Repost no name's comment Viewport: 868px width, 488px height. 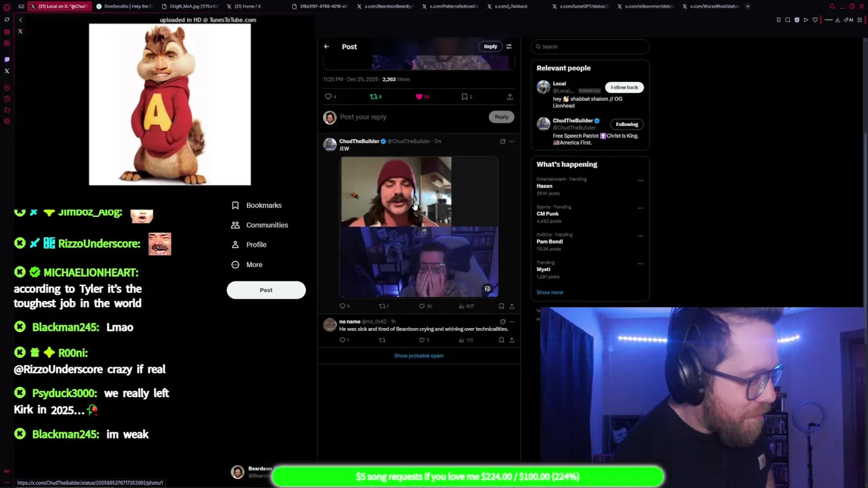coord(382,340)
